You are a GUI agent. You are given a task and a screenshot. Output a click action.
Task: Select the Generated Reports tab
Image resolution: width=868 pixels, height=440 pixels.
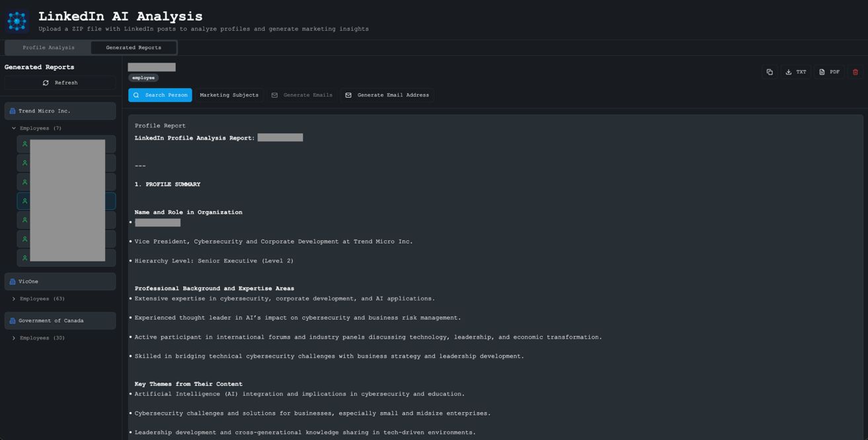[134, 48]
